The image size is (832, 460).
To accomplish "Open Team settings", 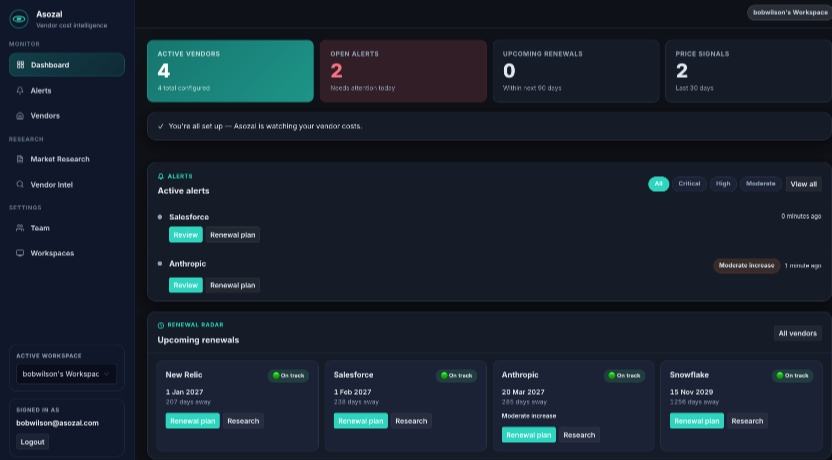I will click(x=67, y=228).
